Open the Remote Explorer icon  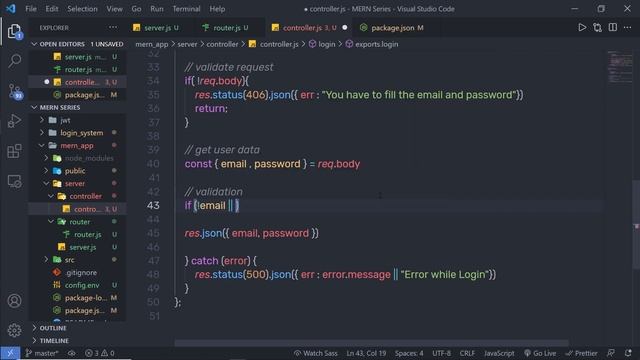pyautogui.click(x=15, y=181)
